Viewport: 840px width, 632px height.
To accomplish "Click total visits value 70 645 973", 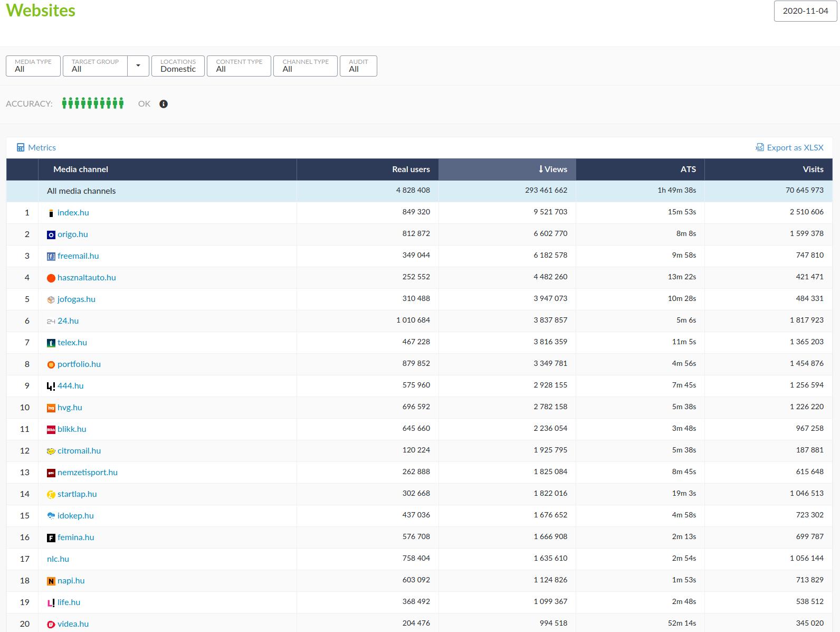I will [x=805, y=191].
